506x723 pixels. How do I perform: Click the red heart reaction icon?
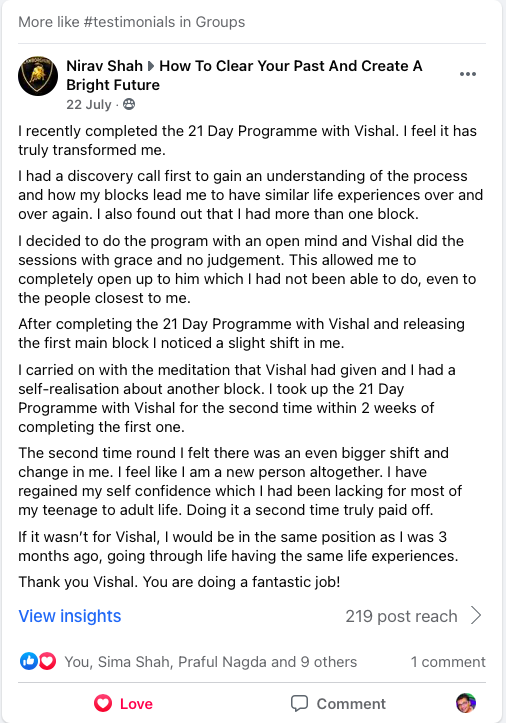[47, 661]
